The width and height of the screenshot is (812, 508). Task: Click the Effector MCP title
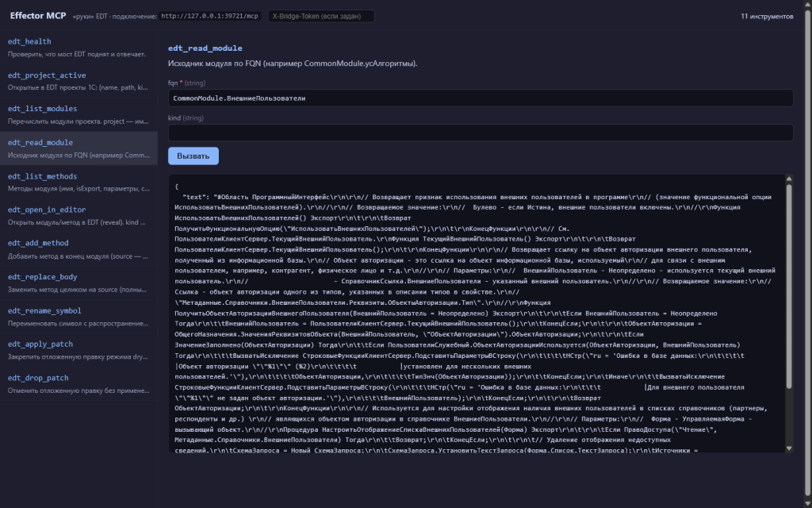[x=38, y=16]
